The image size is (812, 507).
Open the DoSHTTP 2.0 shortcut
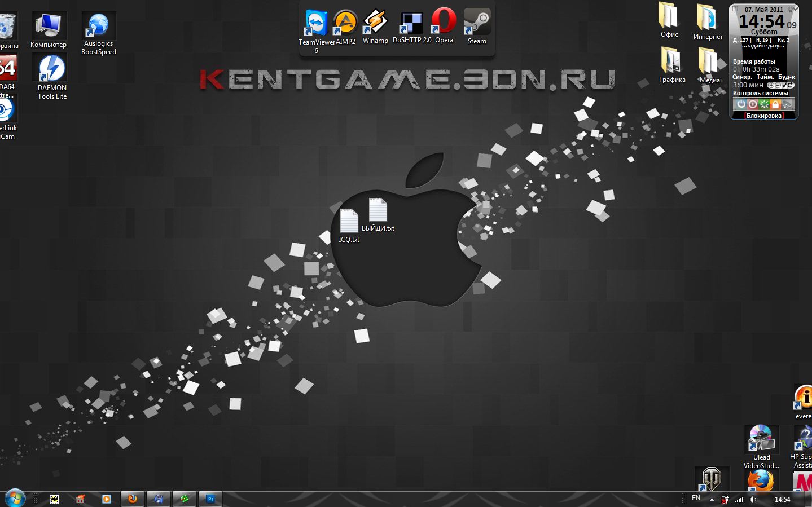pyautogui.click(x=412, y=27)
